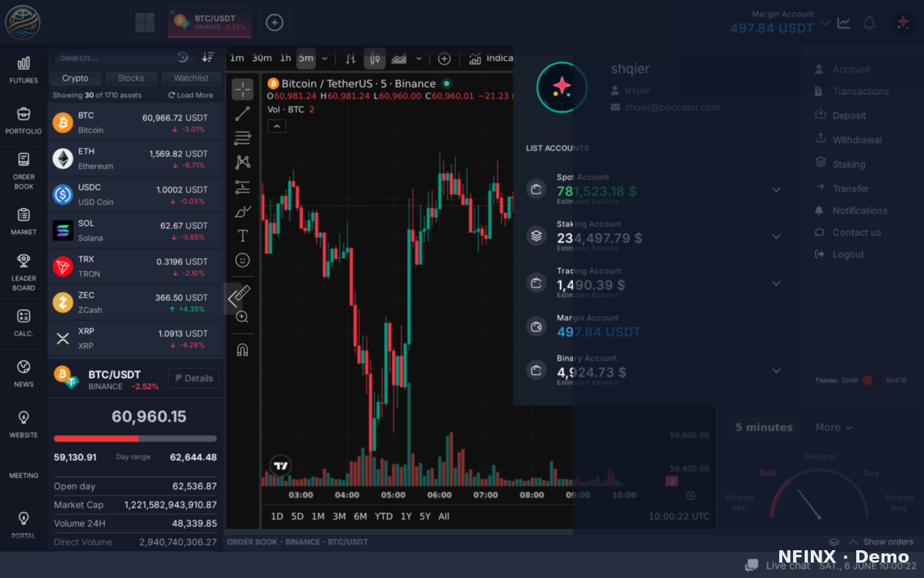Select the ETH Ethereum asset row
The height and width of the screenshot is (578, 924).
pos(136,159)
